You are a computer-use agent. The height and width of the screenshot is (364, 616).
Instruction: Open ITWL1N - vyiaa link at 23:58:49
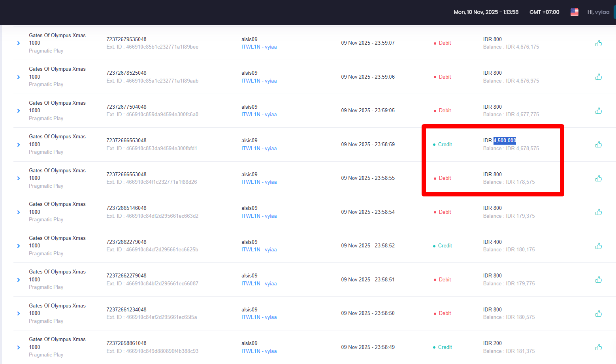(259, 351)
